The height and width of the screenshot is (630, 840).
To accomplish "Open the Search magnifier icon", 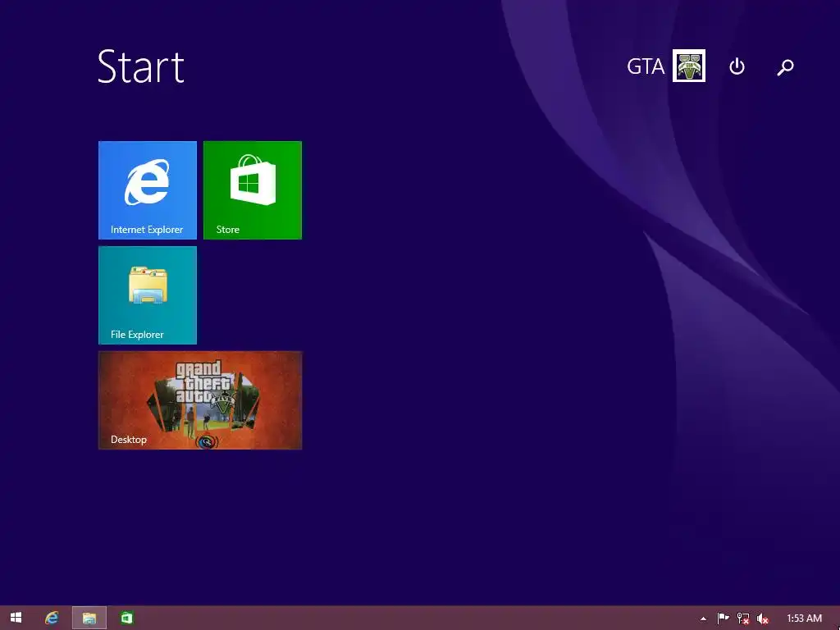I will pos(785,67).
